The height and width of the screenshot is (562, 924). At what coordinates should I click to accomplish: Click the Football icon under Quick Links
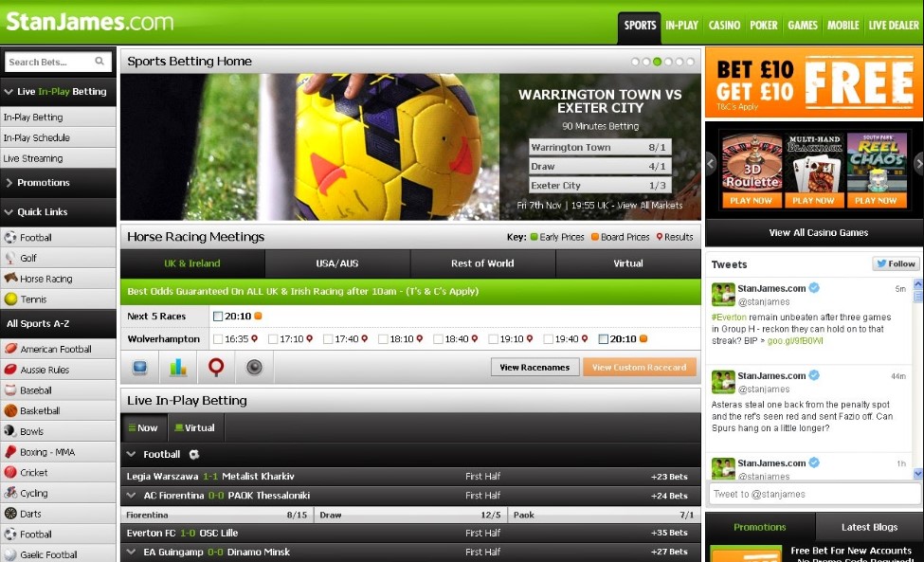pos(10,238)
